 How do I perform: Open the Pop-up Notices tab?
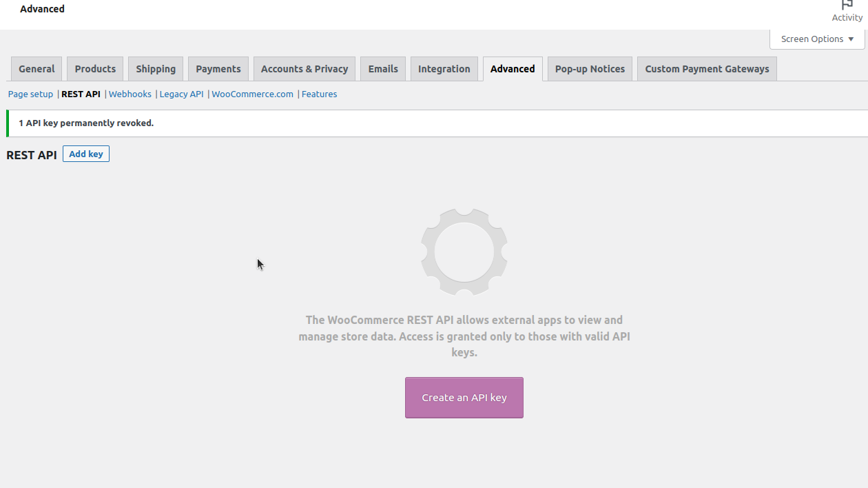tap(590, 69)
